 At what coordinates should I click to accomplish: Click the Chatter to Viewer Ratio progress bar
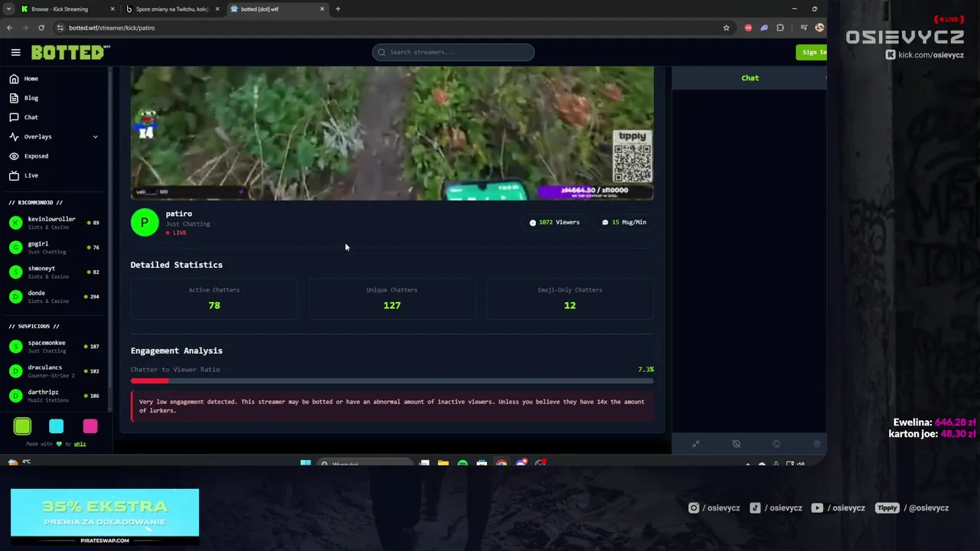(x=392, y=380)
